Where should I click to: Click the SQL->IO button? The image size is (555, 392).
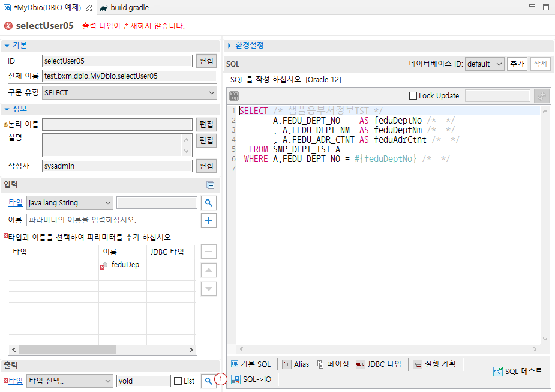[253, 379]
